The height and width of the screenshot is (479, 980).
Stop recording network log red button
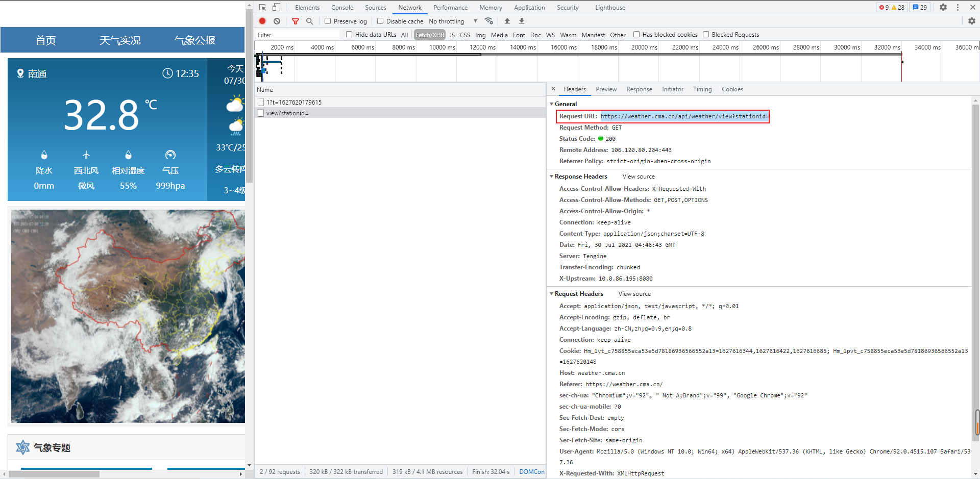click(x=262, y=21)
